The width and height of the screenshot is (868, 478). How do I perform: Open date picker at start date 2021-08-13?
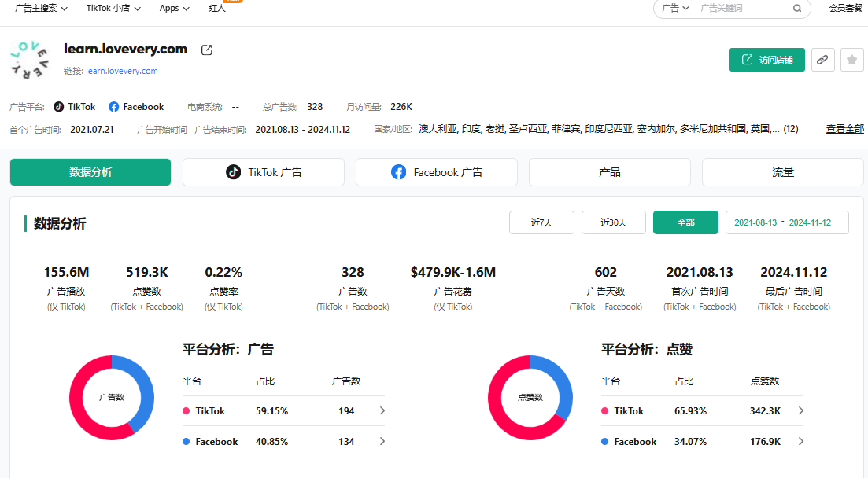[755, 222]
